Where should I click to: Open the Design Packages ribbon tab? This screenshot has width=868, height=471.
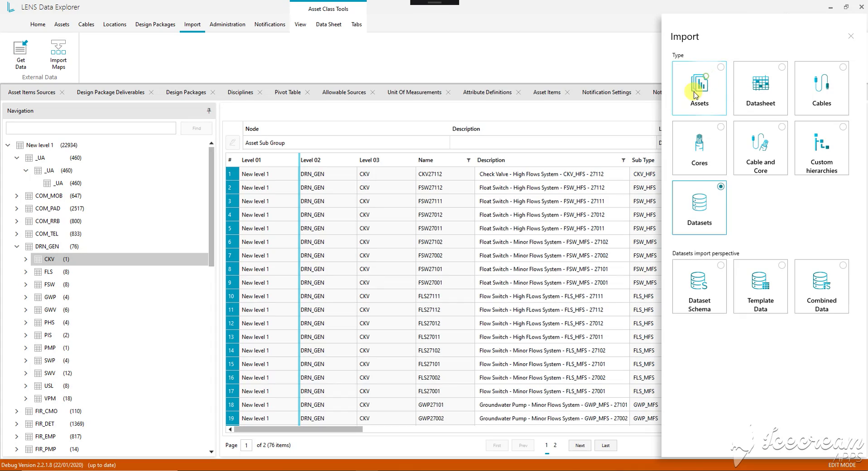coord(155,24)
